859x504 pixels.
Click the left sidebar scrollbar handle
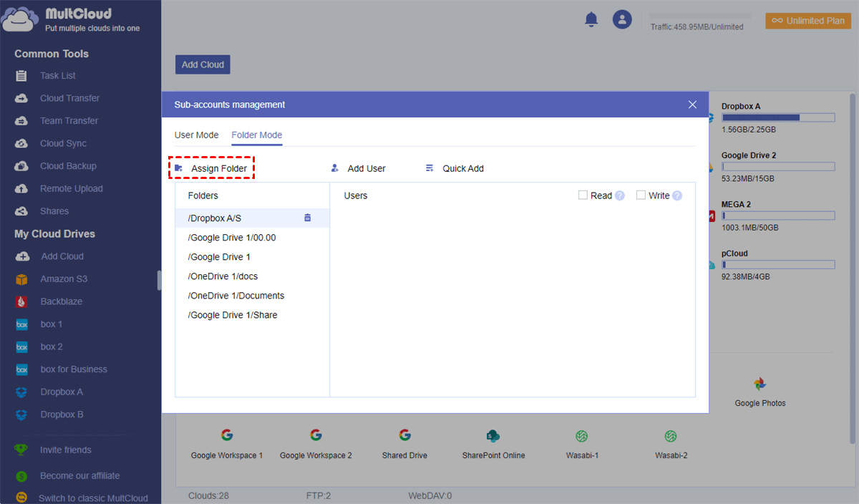coord(159,280)
